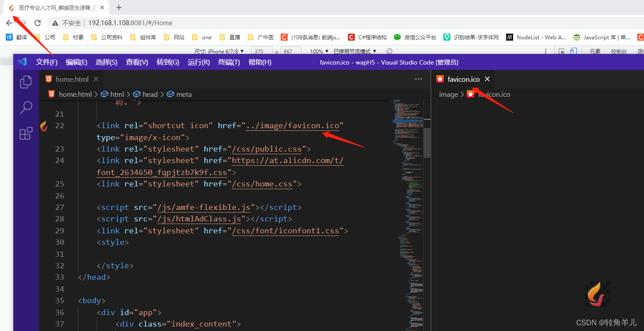Toggle the device toolbar icon in DevTools
Image resolution: width=644 pixels, height=331 pixels.
[573, 51]
